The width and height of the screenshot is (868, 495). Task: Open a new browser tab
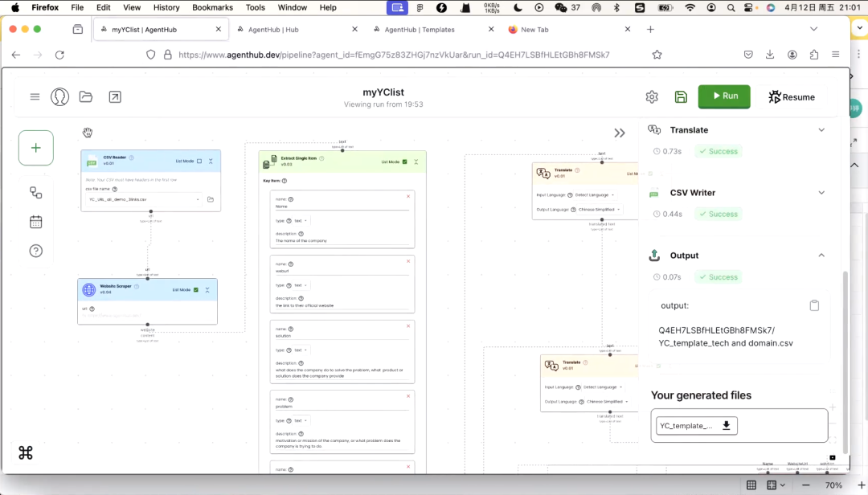pos(650,30)
